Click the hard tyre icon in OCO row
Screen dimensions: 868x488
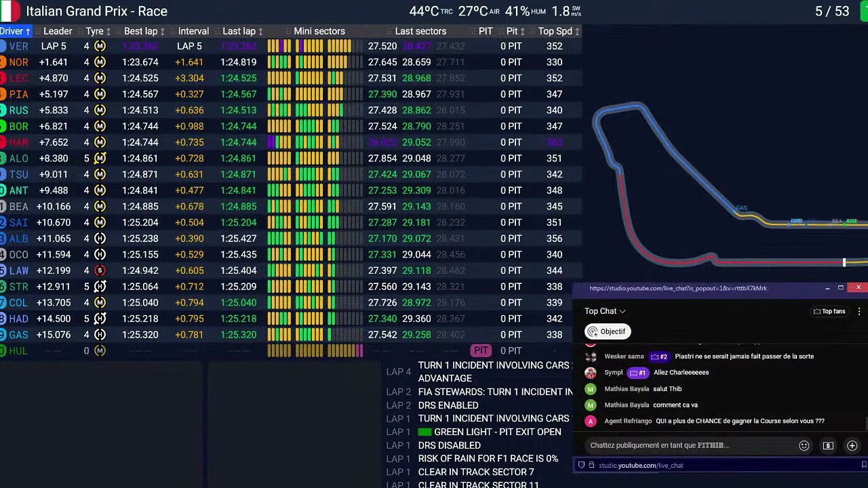click(x=100, y=255)
